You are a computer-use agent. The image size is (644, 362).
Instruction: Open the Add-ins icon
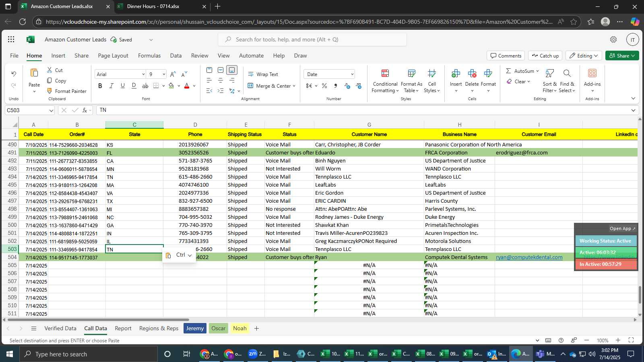(592, 73)
